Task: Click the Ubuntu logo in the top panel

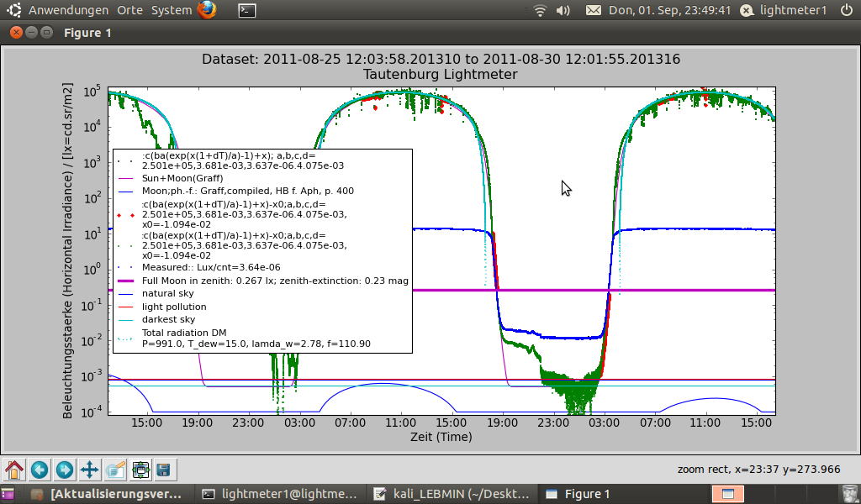Action: [x=13, y=10]
